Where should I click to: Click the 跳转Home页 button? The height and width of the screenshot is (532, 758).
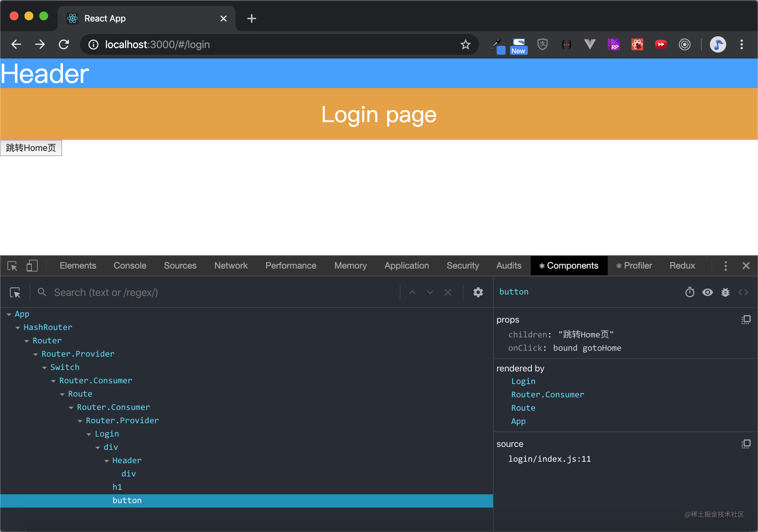[x=31, y=148]
